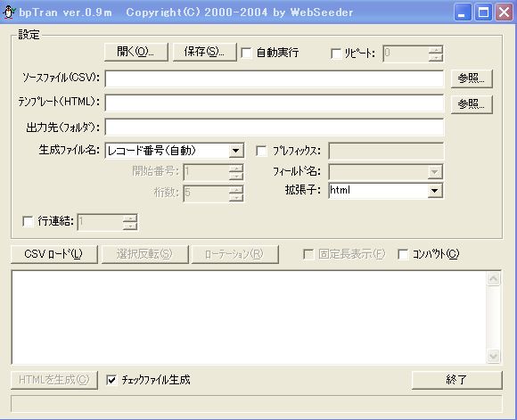Click the penguin icon in title bar
Image resolution: width=517 pixels, height=420 pixels.
point(9,12)
